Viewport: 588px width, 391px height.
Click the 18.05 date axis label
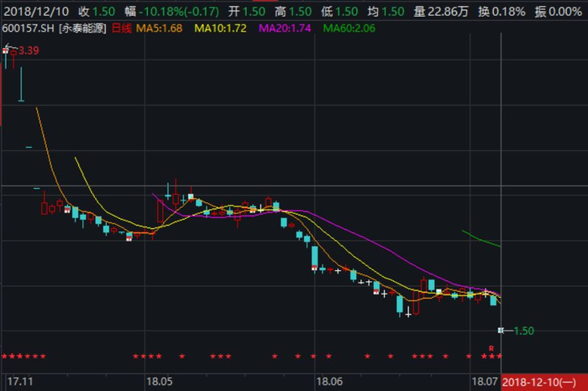160,382
